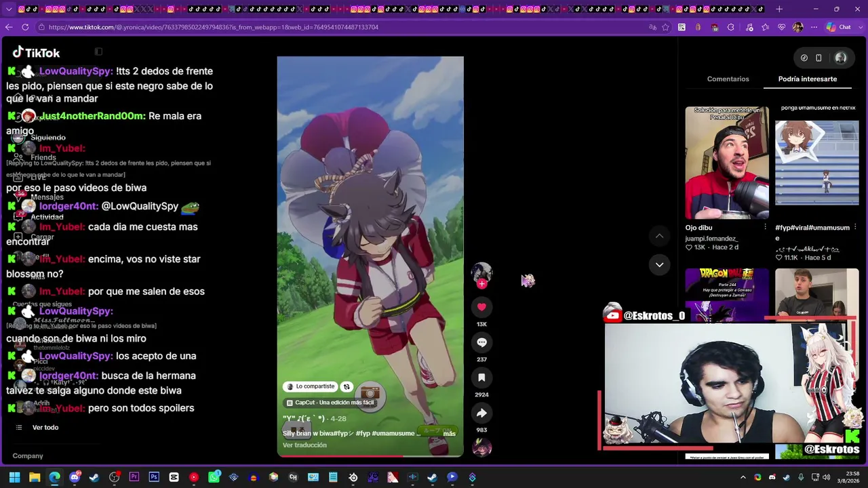Open the view site information lock icon

pos(41,27)
